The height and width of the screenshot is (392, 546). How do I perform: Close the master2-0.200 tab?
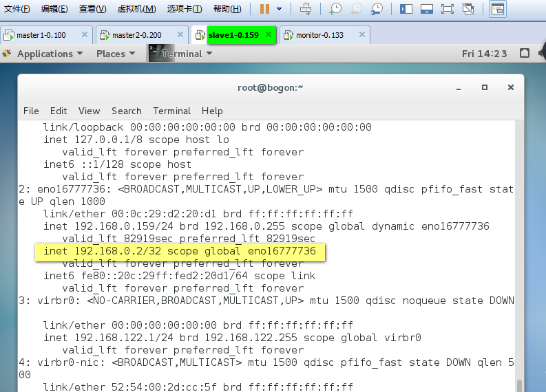click(x=180, y=35)
